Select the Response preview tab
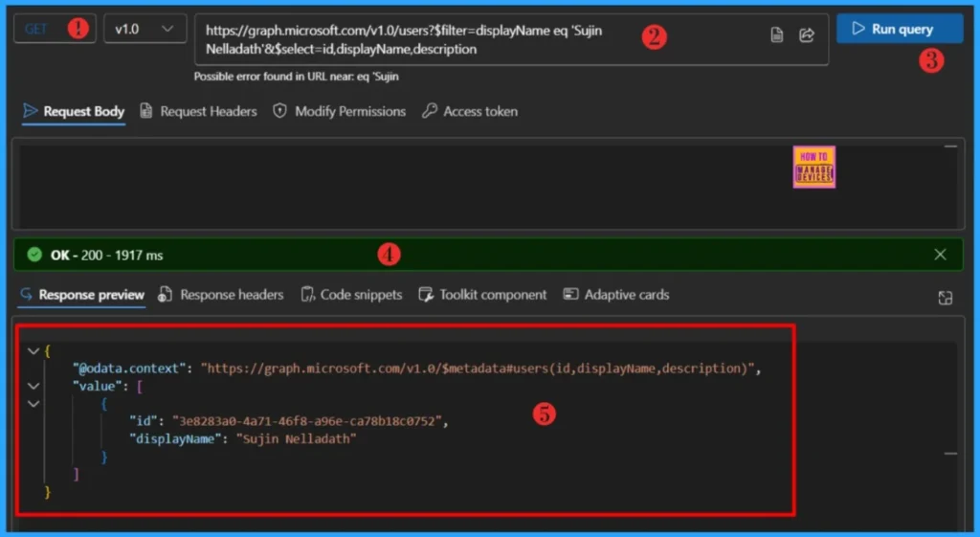The image size is (980, 537). pos(82,295)
